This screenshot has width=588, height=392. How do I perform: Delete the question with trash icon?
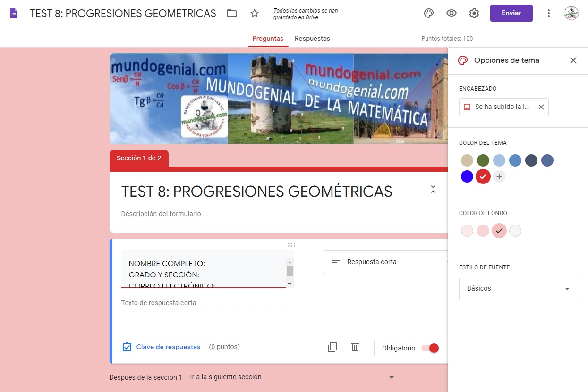tap(355, 347)
